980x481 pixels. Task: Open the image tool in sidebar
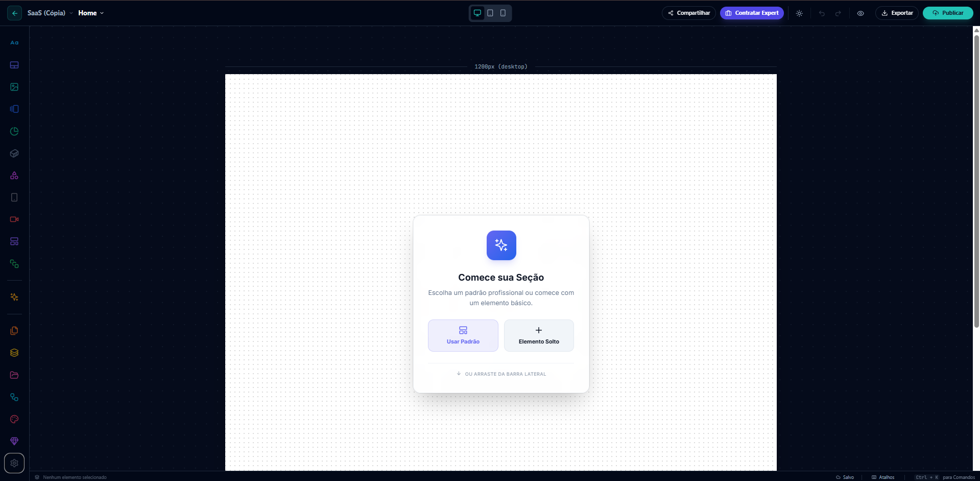pos(14,87)
